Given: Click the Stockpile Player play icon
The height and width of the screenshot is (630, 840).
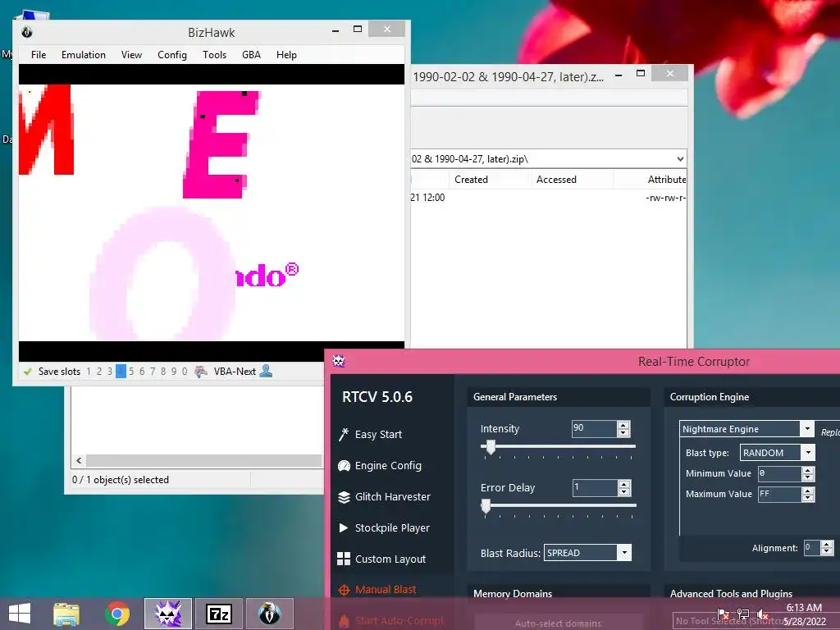Looking at the screenshot, I should tap(344, 527).
